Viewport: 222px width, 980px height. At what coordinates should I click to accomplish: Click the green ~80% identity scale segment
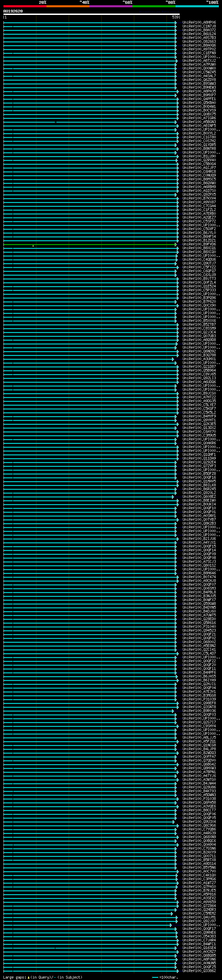(154, 6)
